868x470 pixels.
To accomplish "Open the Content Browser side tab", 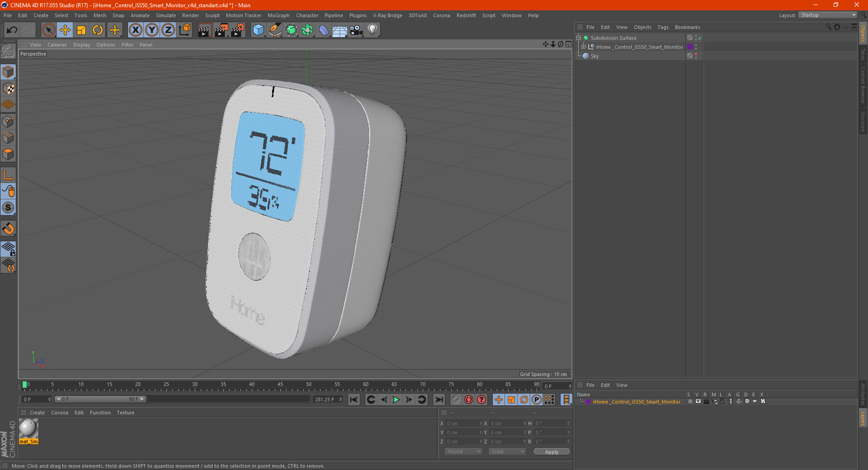I will 863,85.
